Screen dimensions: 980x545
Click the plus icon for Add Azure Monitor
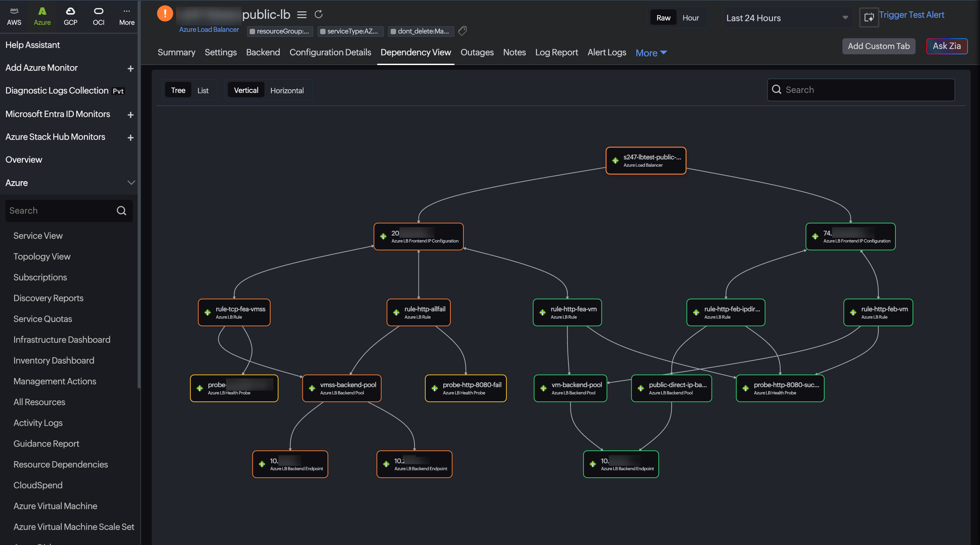[x=131, y=68]
